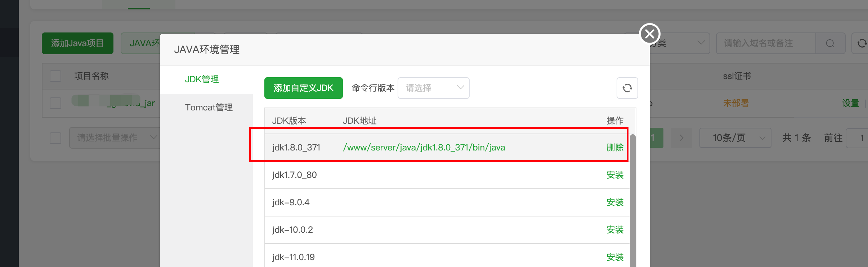Install jdk-10.0.2 via 安装 link
The height and width of the screenshot is (267, 868).
(x=614, y=230)
